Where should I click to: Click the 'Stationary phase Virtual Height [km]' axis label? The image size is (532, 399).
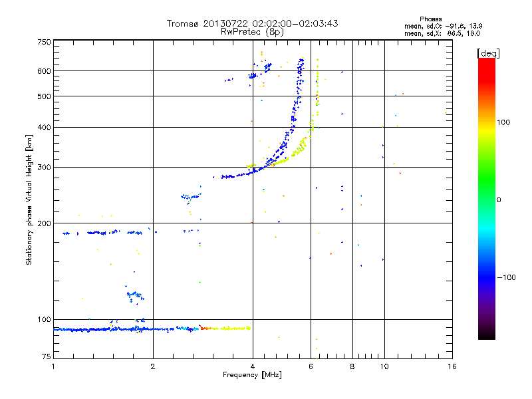coord(29,199)
